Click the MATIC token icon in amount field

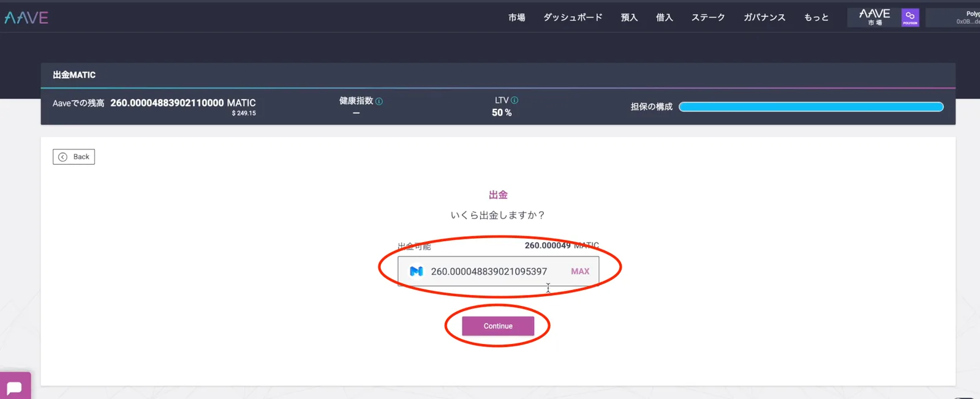tap(417, 271)
